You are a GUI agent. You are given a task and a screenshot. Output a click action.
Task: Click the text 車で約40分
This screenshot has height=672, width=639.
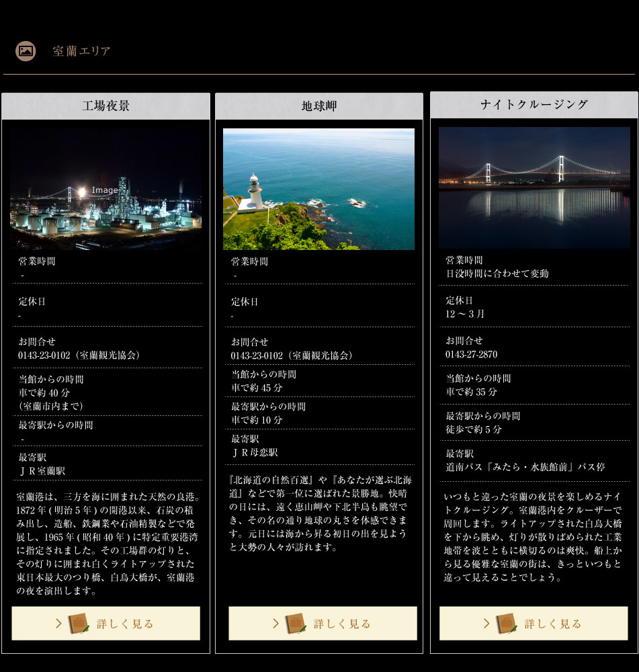point(44,392)
